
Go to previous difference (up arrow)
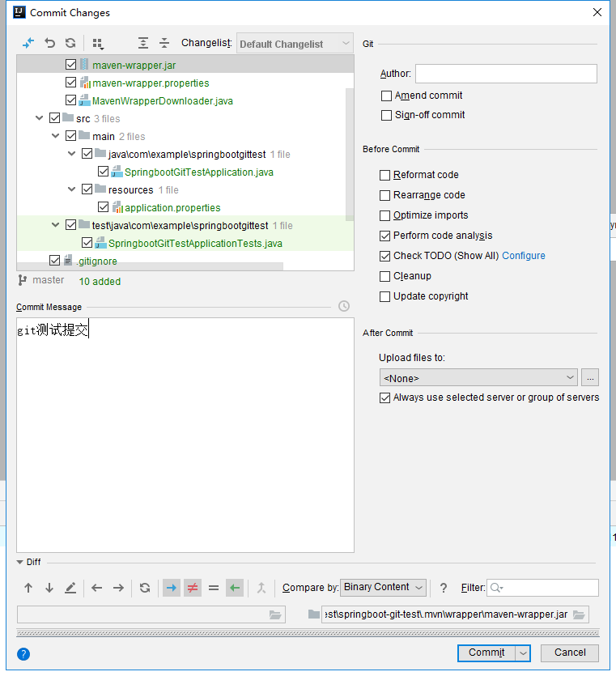click(28, 588)
